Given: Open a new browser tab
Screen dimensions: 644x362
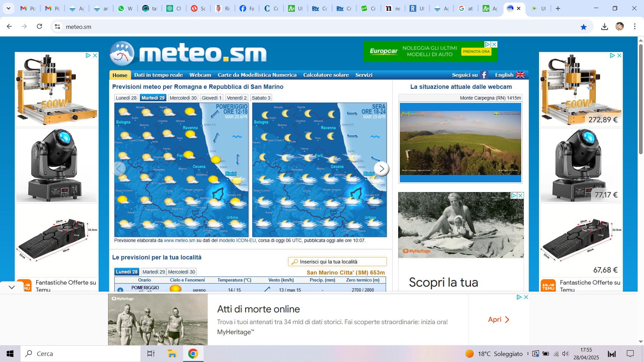Looking at the screenshot, I should pos(558,8).
